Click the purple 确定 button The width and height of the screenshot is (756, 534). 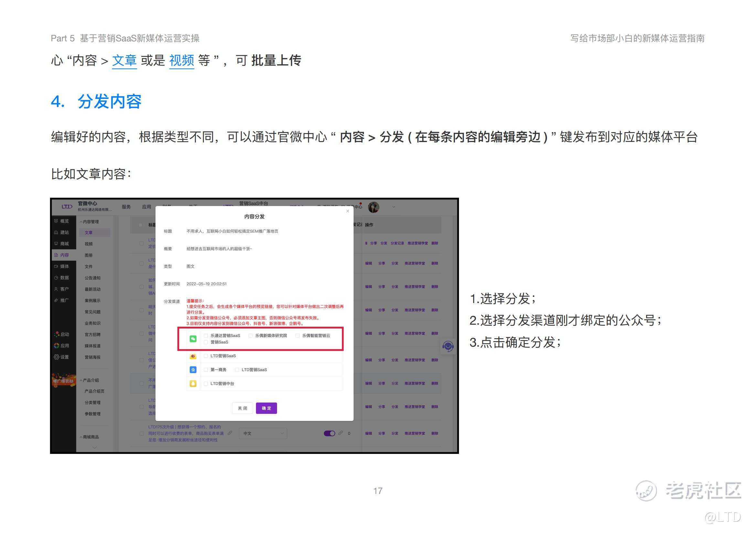266,408
